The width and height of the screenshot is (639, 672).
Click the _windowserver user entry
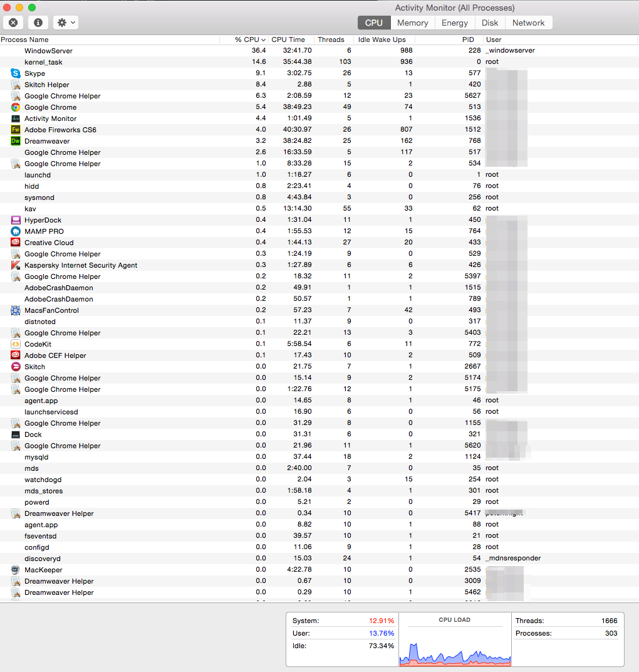pyautogui.click(x=510, y=50)
